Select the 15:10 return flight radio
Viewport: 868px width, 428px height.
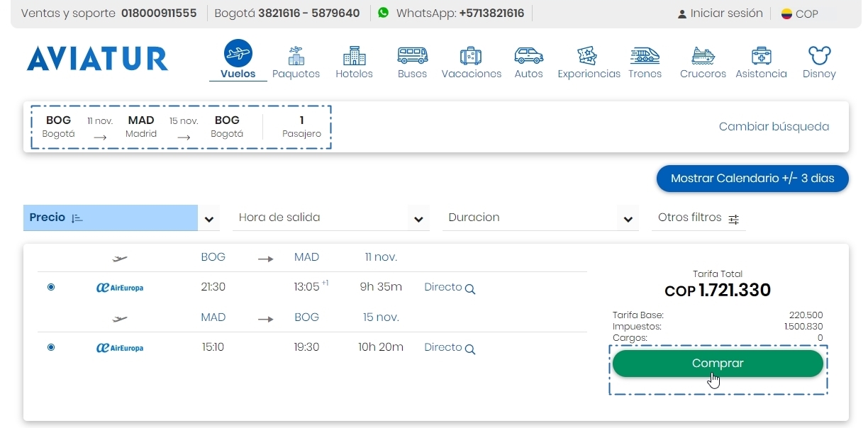(51, 347)
